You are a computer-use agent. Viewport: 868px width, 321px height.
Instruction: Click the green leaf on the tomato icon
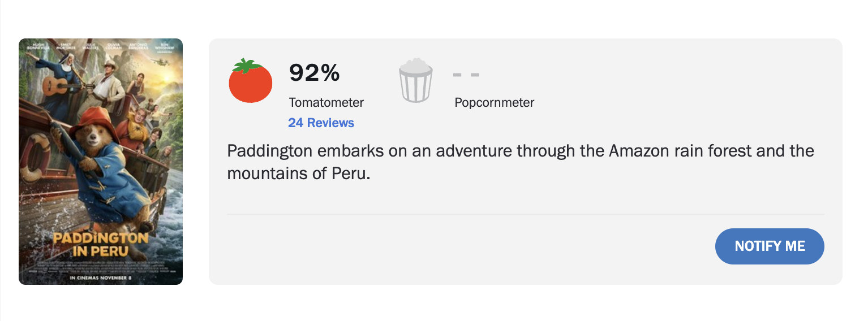(x=247, y=65)
